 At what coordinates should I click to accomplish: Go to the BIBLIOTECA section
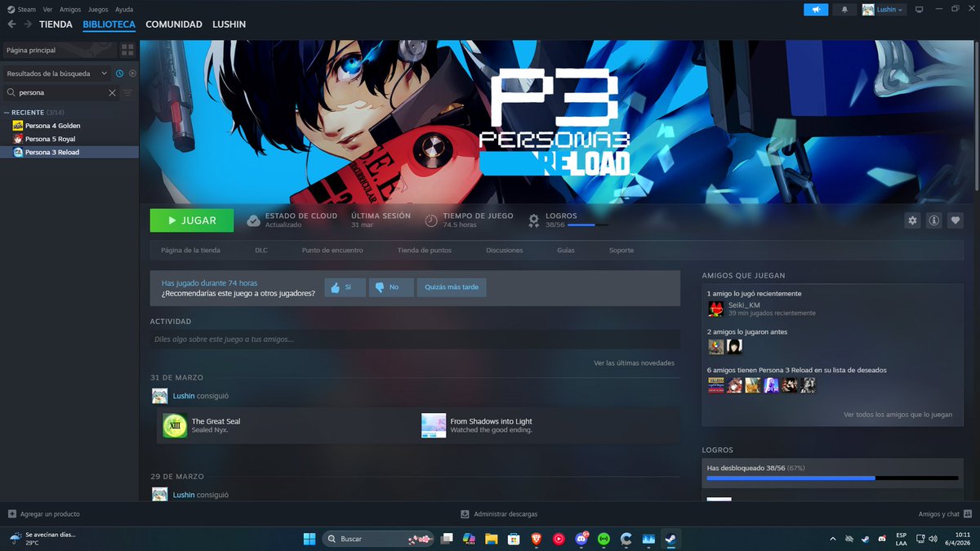point(109,24)
